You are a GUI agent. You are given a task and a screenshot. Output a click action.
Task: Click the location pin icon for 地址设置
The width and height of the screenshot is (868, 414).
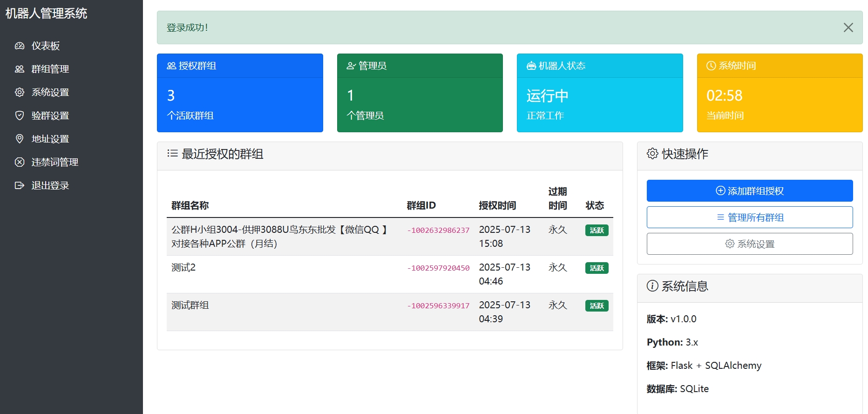coord(20,139)
